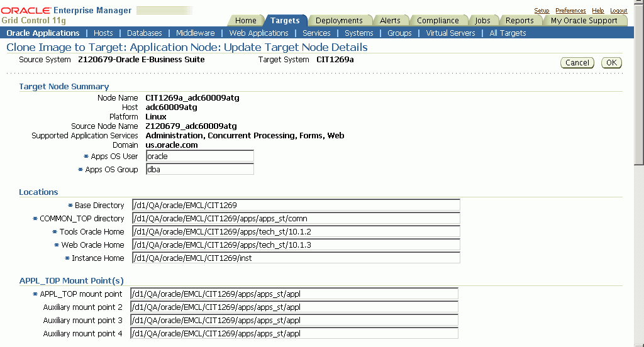Open the Reports tab
This screenshot has height=347, width=644.
[x=519, y=21]
